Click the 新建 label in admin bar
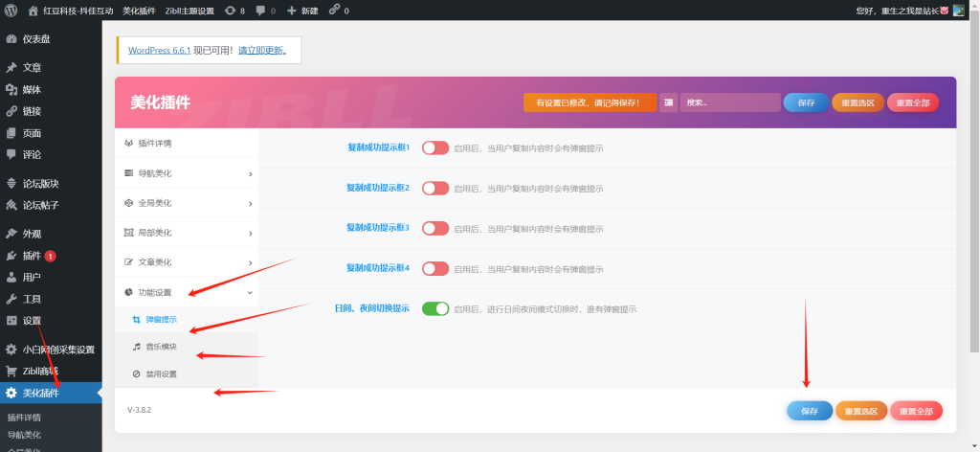The width and height of the screenshot is (980, 452). tap(309, 10)
